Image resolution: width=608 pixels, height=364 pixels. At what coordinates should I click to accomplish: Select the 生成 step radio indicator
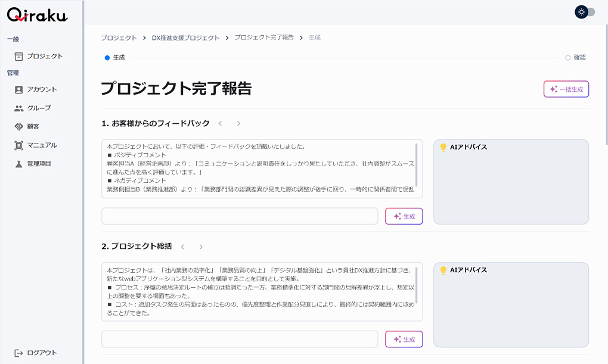click(x=107, y=58)
